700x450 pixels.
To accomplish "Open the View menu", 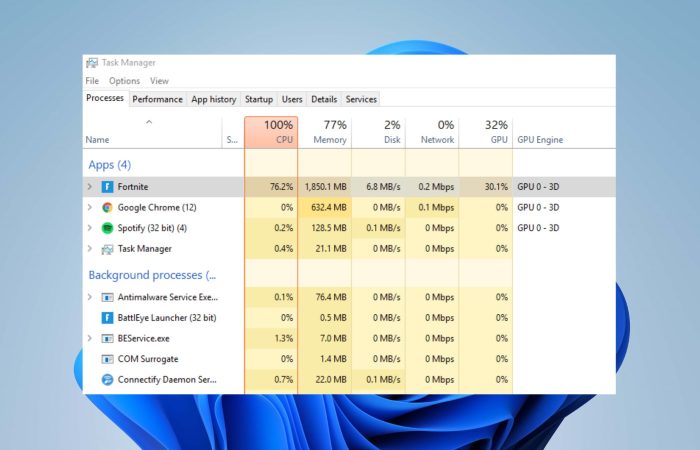I will click(x=159, y=81).
